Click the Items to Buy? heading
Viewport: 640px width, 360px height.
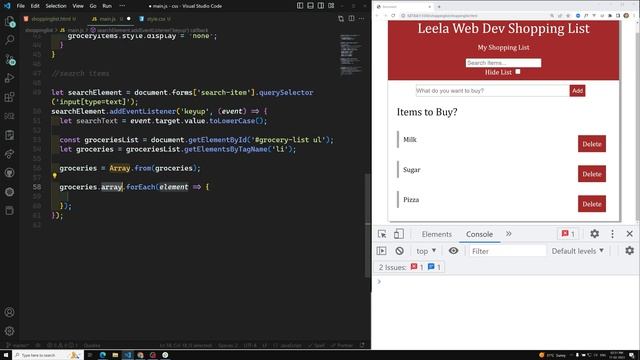(x=427, y=112)
